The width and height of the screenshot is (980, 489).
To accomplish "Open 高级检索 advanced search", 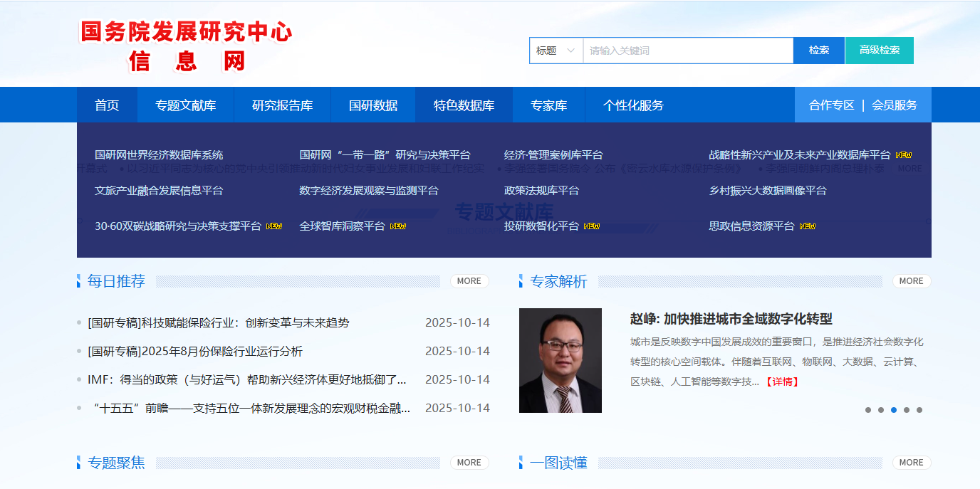I will pos(879,51).
